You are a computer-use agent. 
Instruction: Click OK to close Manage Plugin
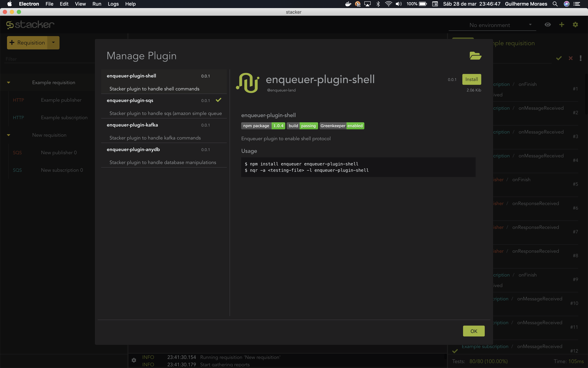(474, 331)
